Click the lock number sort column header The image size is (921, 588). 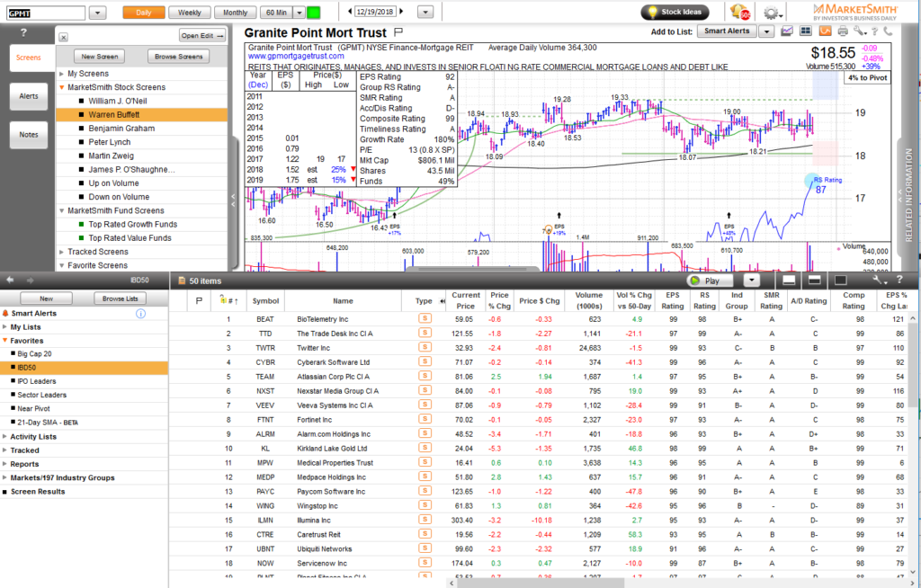(228, 300)
